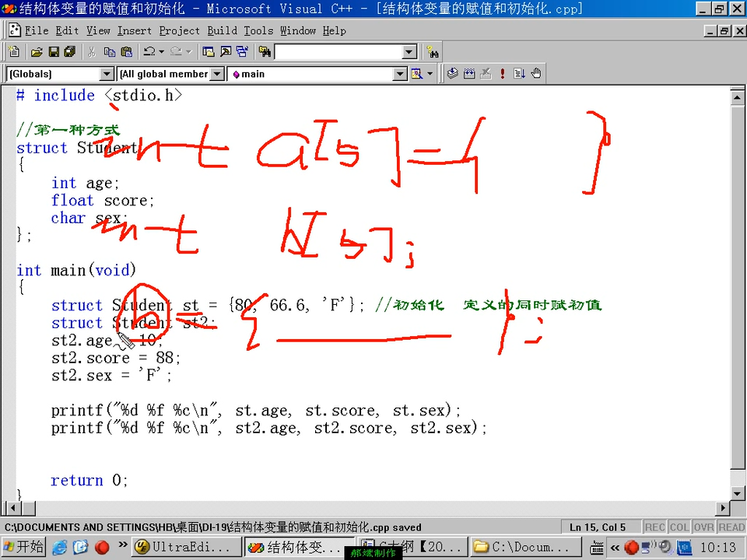Switch to the UltraEdit taskbar button
The height and width of the screenshot is (560, 747).
pos(185,547)
